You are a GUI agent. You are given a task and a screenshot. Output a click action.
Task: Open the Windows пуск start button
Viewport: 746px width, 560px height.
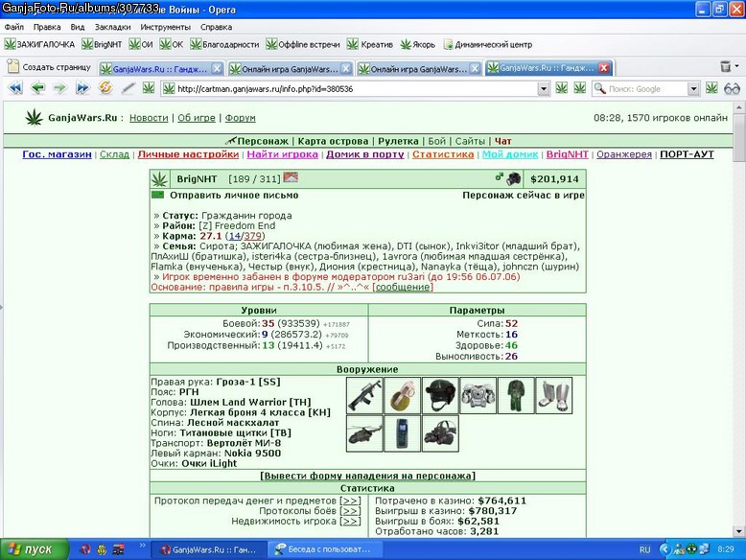pyautogui.click(x=35, y=549)
